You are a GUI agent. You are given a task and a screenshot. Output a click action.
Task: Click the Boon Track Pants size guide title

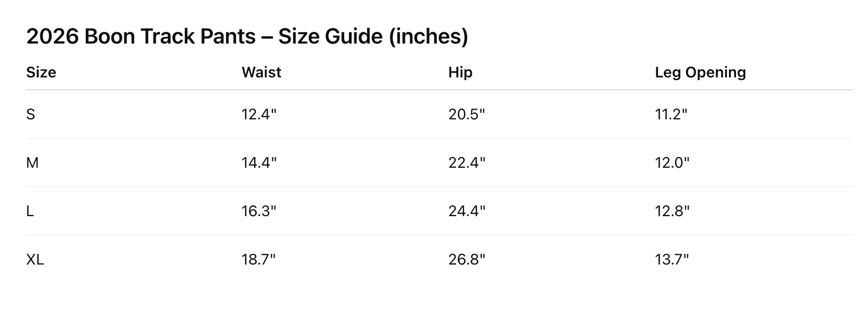(x=247, y=36)
